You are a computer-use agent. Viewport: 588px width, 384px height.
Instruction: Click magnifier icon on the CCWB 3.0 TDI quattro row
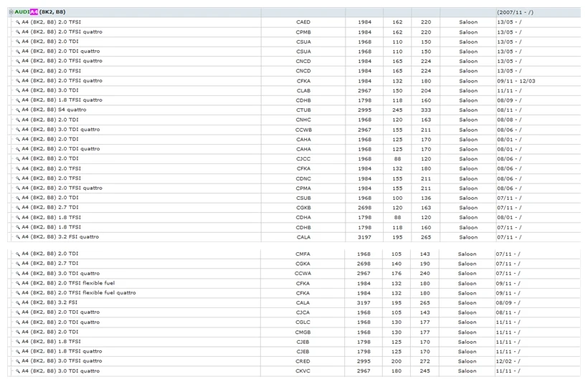click(x=18, y=130)
